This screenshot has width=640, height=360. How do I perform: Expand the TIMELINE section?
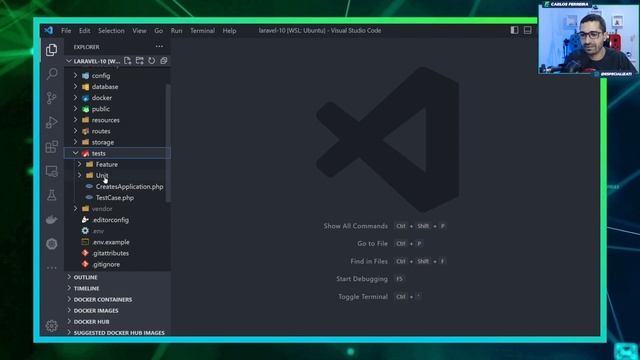coord(118,288)
